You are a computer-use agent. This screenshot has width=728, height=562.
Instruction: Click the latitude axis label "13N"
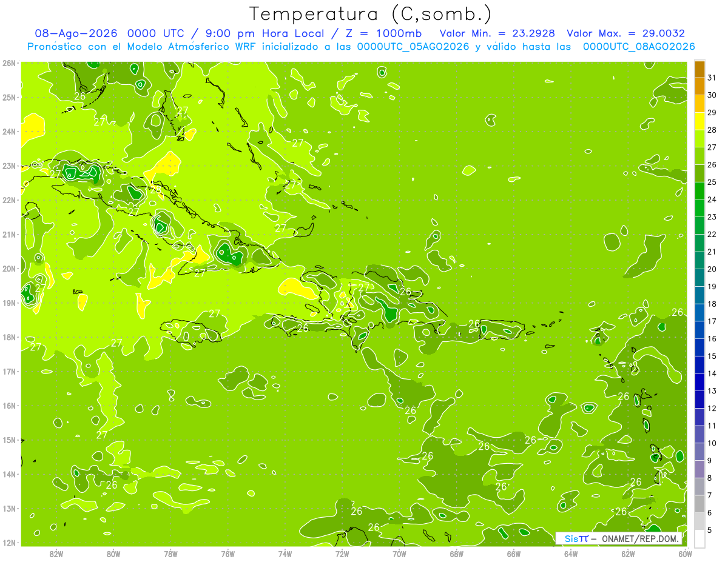9,509
